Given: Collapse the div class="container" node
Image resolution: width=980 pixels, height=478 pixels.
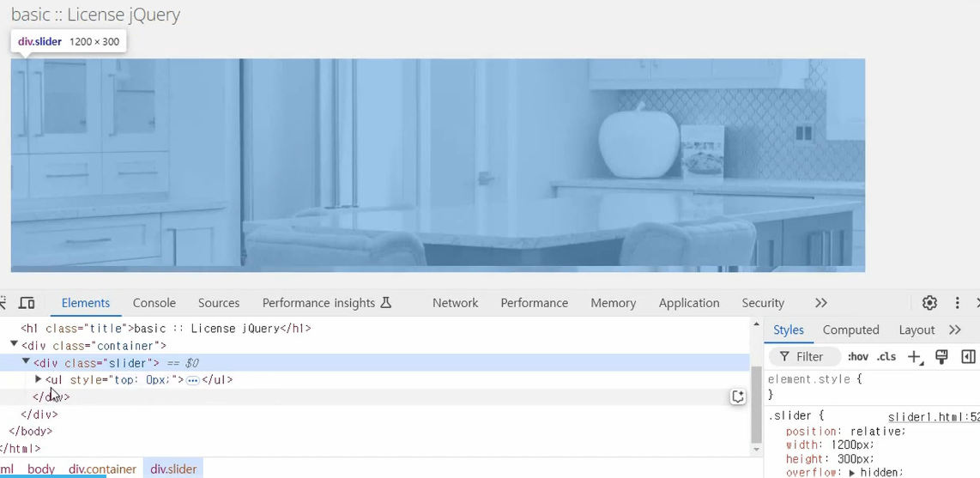Looking at the screenshot, I should pos(14,344).
